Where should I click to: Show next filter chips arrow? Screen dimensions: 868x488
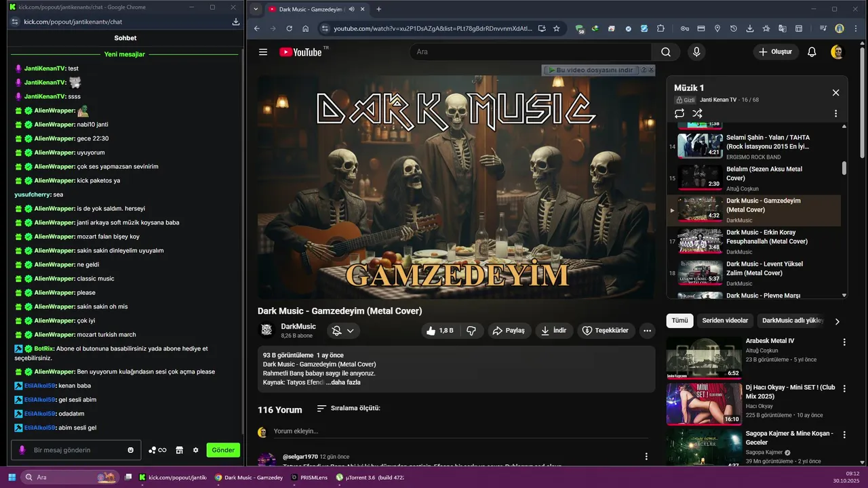coord(837,321)
